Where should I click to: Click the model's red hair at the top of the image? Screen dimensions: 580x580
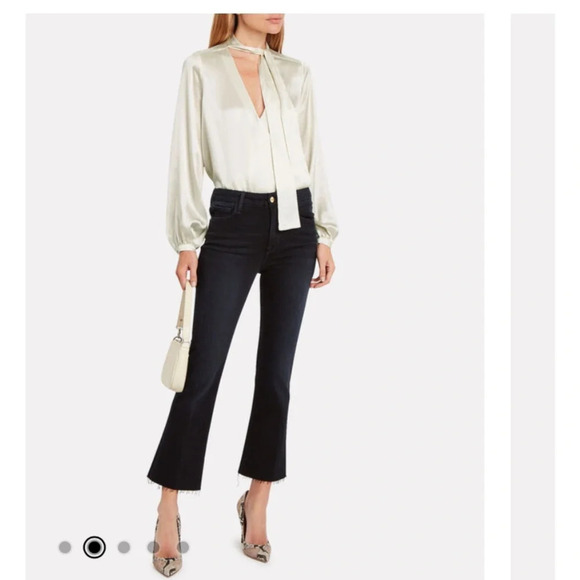pyautogui.click(x=222, y=30)
